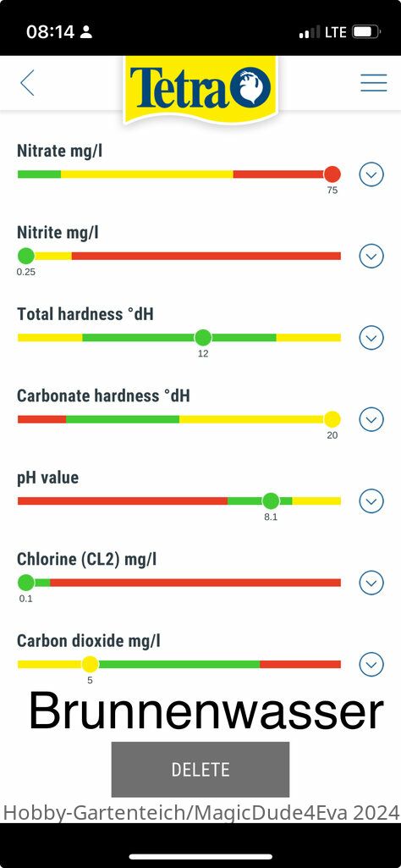Open the hamburger menu icon
Viewport: 401px width, 868px height.
(x=374, y=82)
